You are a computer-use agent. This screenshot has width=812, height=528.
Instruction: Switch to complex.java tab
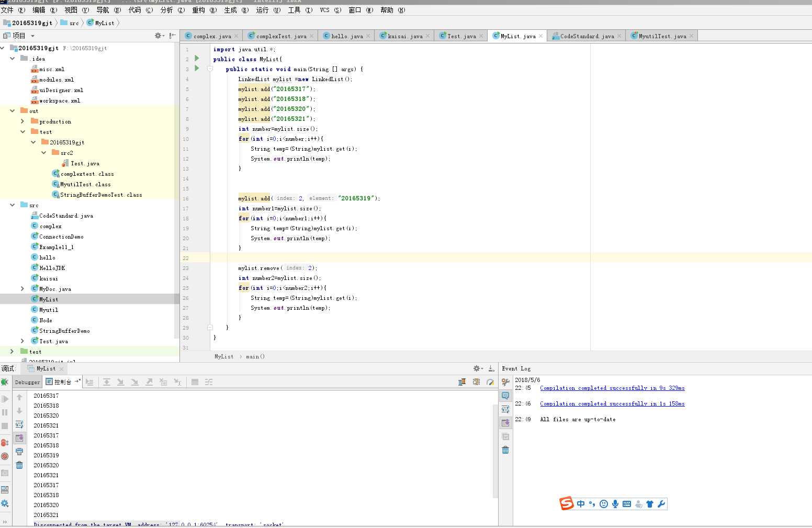tap(211, 36)
